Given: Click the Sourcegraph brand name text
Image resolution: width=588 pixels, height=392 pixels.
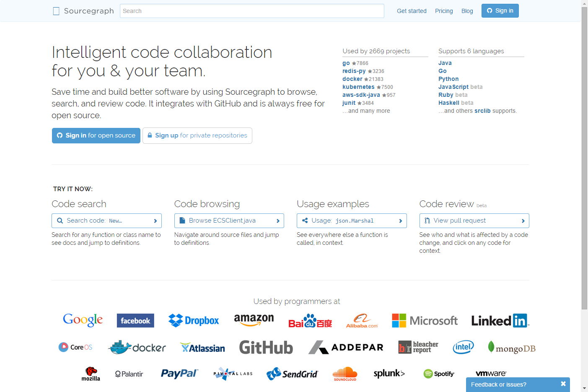Looking at the screenshot, I should pyautogui.click(x=89, y=11).
